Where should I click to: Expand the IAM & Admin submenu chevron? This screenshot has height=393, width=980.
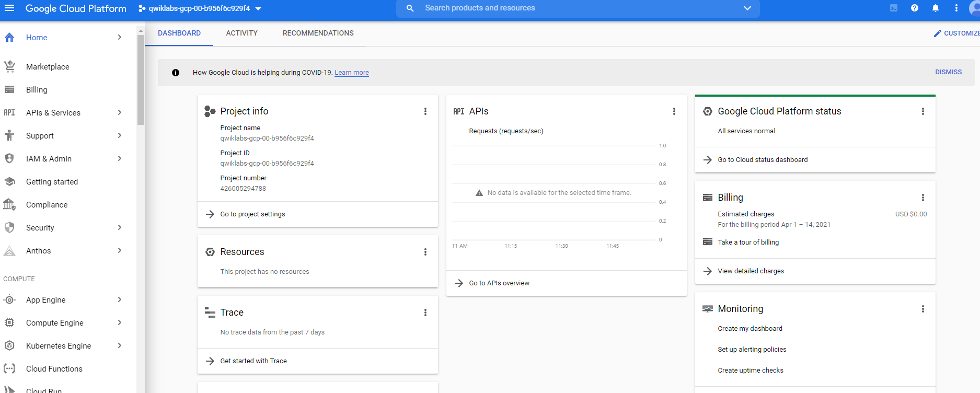click(120, 158)
